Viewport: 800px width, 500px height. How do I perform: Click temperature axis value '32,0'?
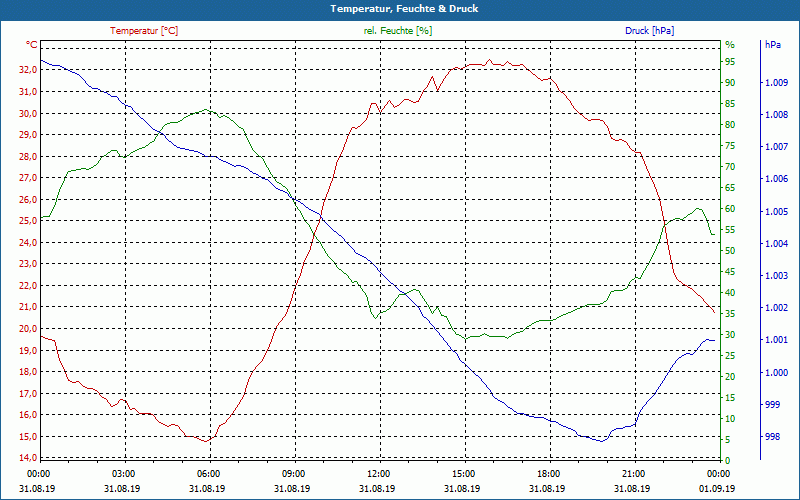click(x=28, y=70)
